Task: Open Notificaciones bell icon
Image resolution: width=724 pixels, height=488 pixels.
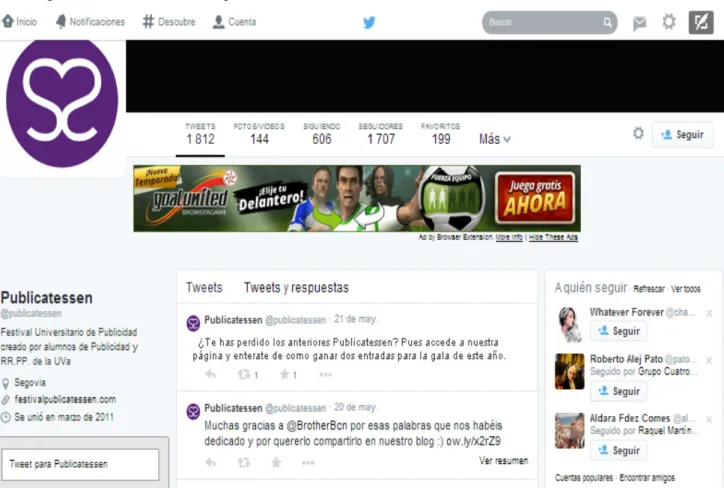Action: tap(61, 21)
